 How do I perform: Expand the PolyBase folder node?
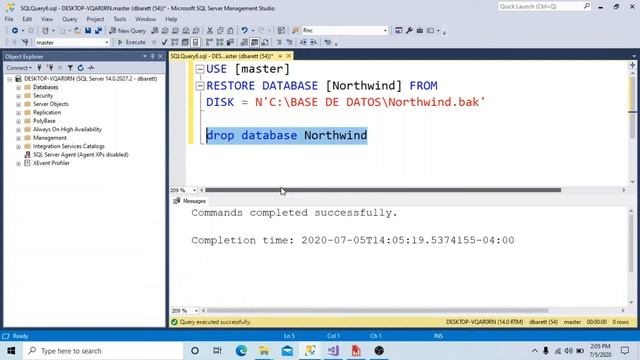pyautogui.click(x=18, y=121)
